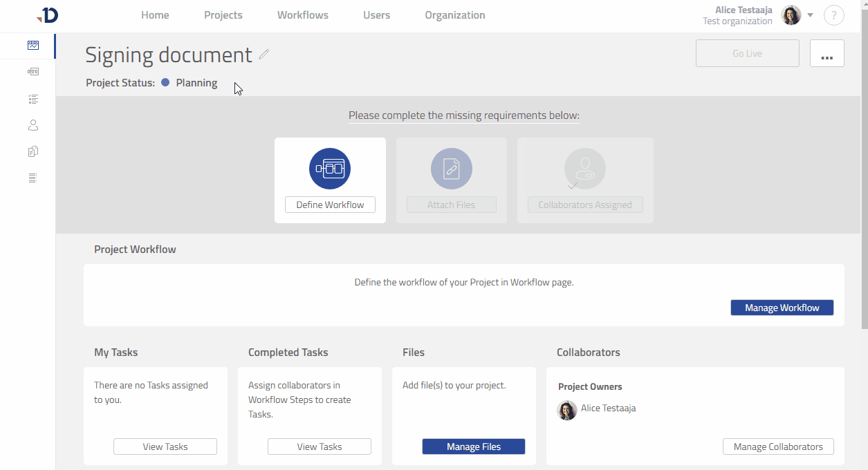The height and width of the screenshot is (470, 868).
Task: Click Alice Testaaja's avatar under Project Owners
Action: click(x=567, y=410)
